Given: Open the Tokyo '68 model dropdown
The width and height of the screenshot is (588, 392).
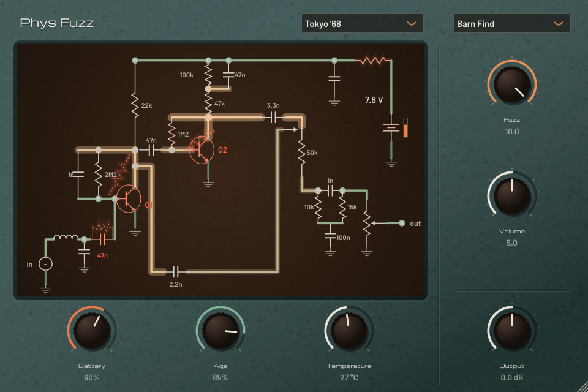Looking at the screenshot, I should pos(362,24).
